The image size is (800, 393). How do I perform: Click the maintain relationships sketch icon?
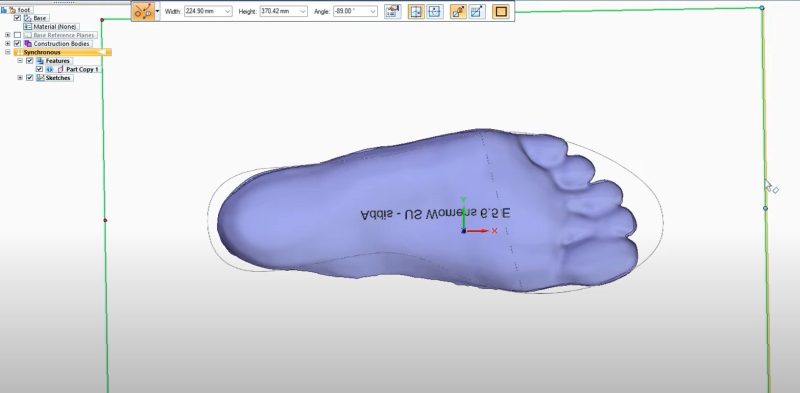pos(477,11)
